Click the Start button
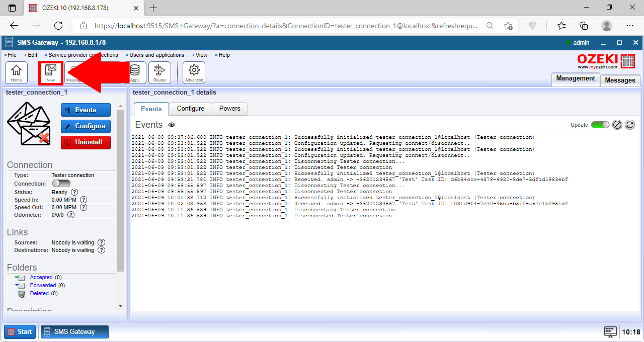The image size is (644, 342). (x=20, y=332)
